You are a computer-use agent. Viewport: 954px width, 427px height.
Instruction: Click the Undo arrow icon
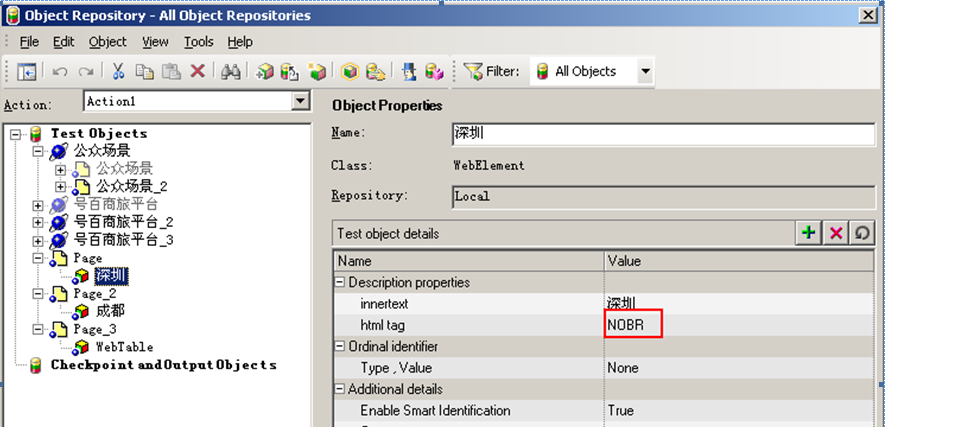click(60, 72)
